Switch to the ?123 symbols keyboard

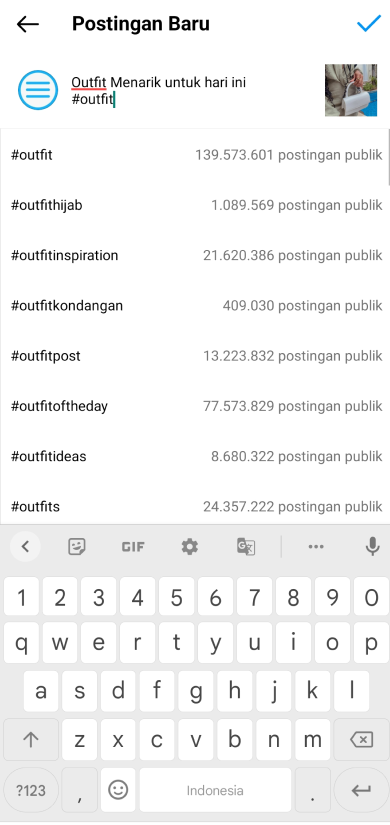31,790
